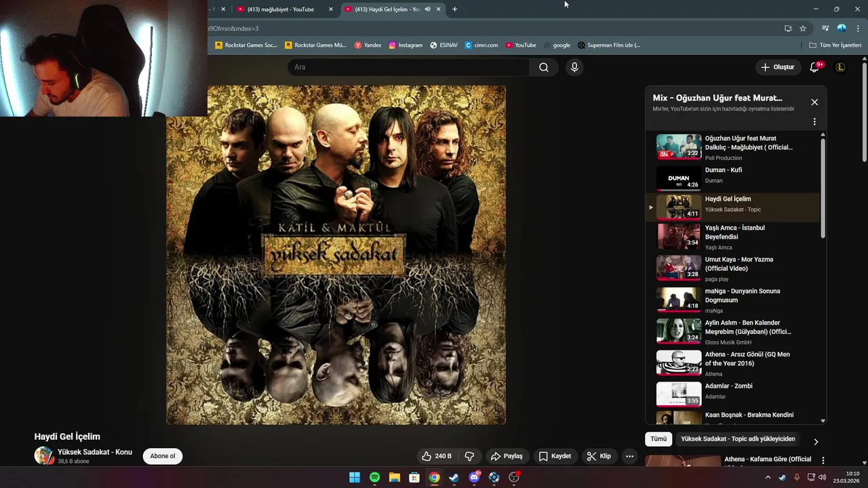Image resolution: width=868 pixels, height=488 pixels.
Task: Close the Mix playlist panel
Action: pyautogui.click(x=814, y=102)
